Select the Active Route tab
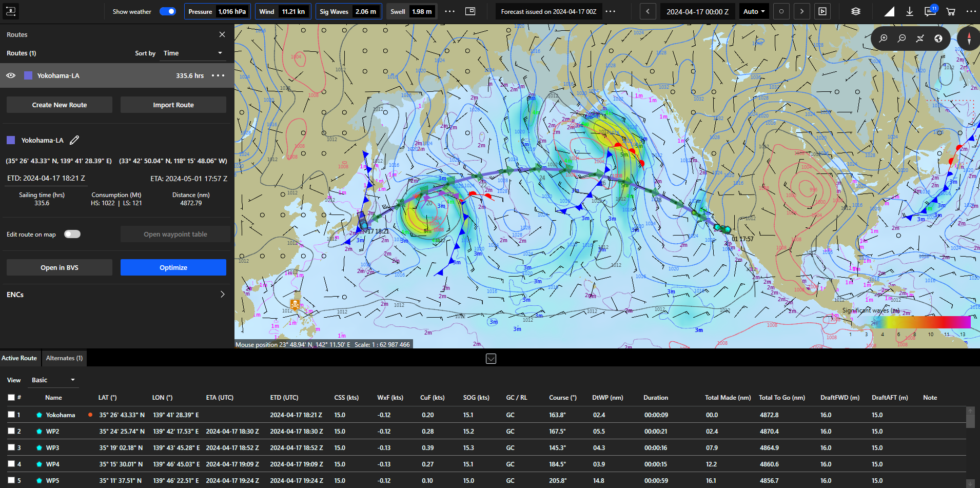This screenshot has height=488, width=980. coord(19,358)
